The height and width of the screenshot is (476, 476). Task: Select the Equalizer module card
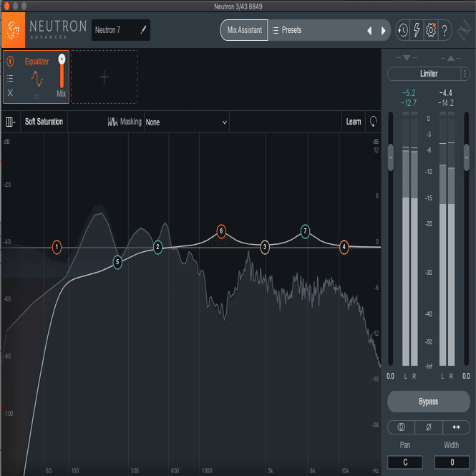36,77
